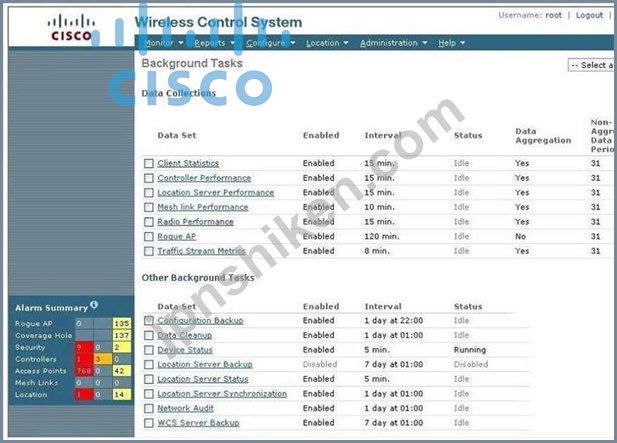617x443 pixels.
Task: Click the 1 day at 22:00 interval
Action: coord(393,321)
